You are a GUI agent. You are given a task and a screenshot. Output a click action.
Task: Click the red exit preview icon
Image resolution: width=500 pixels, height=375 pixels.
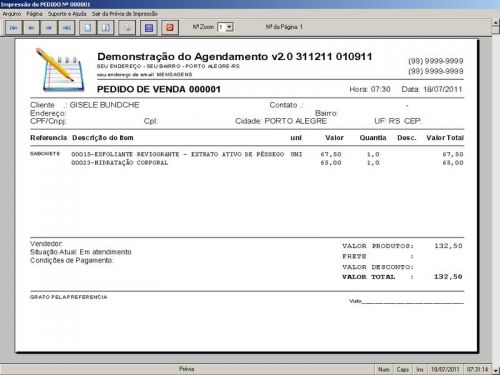tap(170, 28)
